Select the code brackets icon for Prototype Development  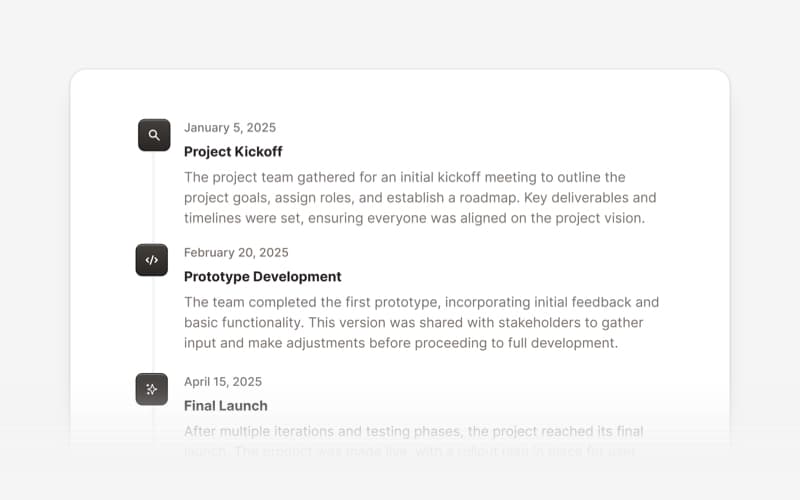152,260
